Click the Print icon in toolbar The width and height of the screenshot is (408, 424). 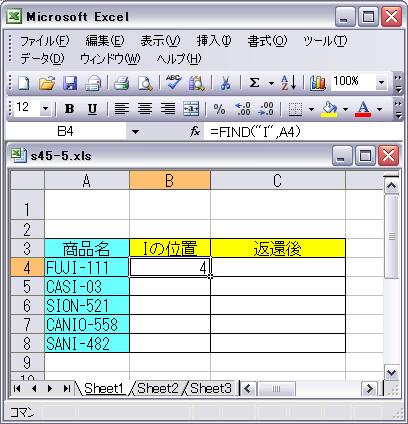pyautogui.click(x=121, y=83)
